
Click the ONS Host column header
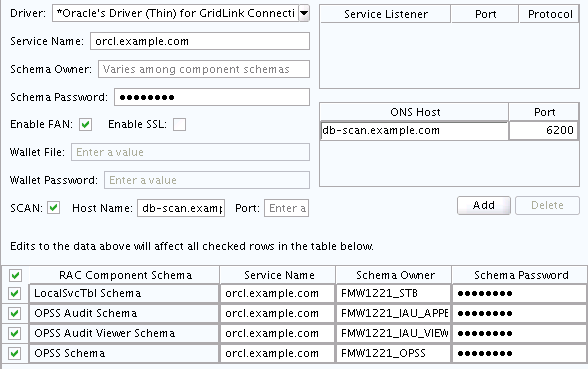pyautogui.click(x=414, y=112)
